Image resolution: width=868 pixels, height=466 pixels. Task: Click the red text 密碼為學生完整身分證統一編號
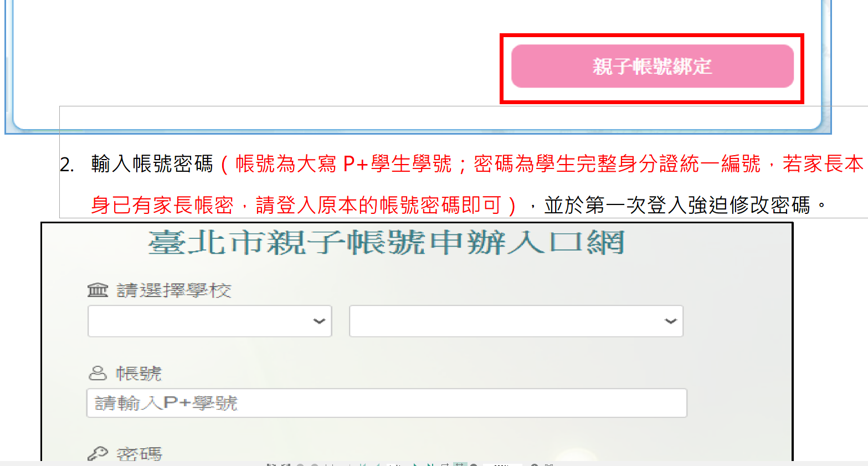pos(618,164)
